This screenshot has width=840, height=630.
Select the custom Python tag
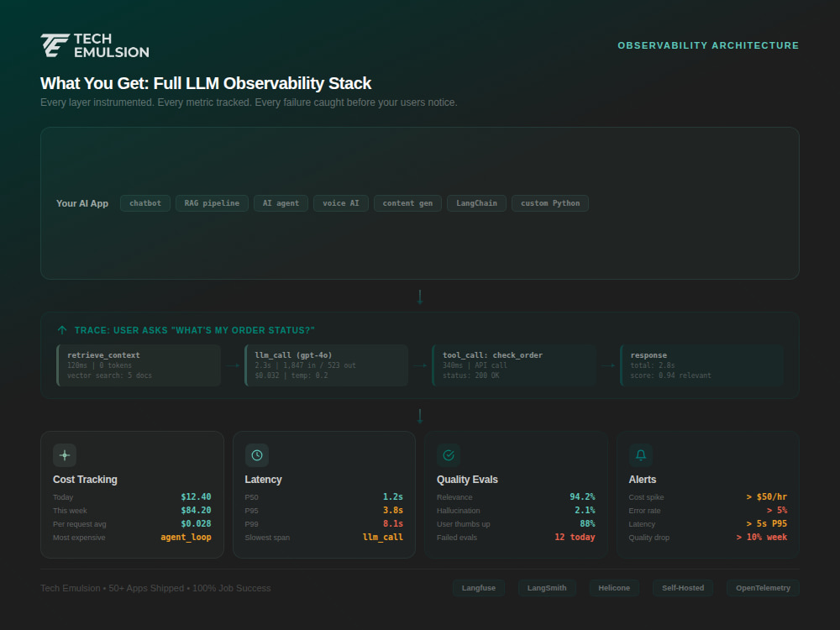click(549, 203)
